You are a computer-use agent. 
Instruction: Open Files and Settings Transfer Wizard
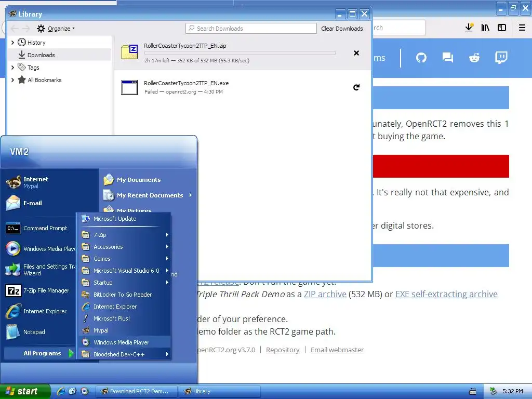pos(40,270)
